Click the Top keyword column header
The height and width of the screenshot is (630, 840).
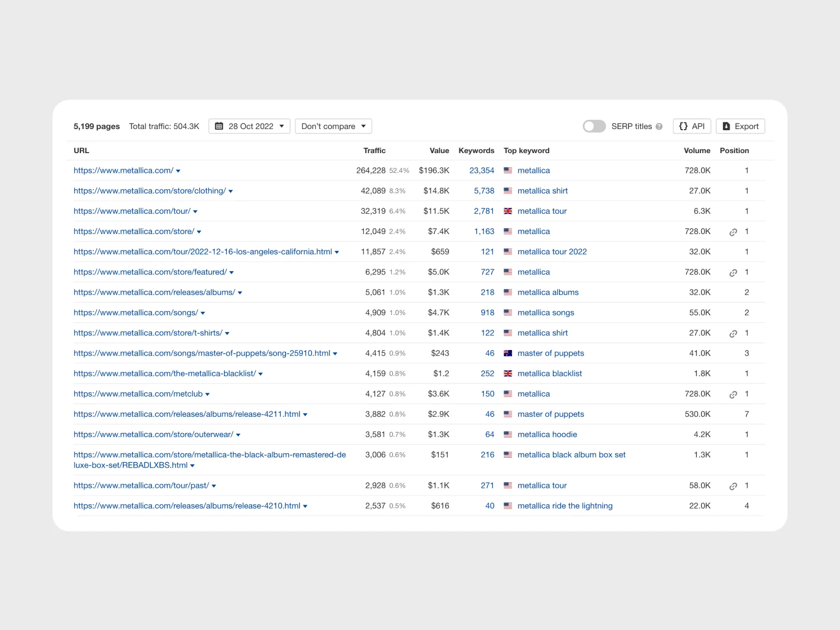(527, 150)
